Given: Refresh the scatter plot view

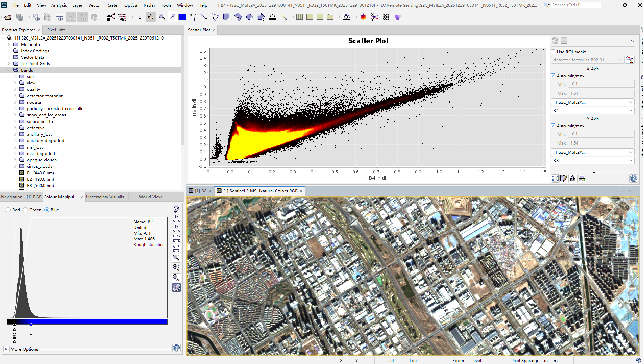Looking at the screenshot, I should [x=555, y=41].
